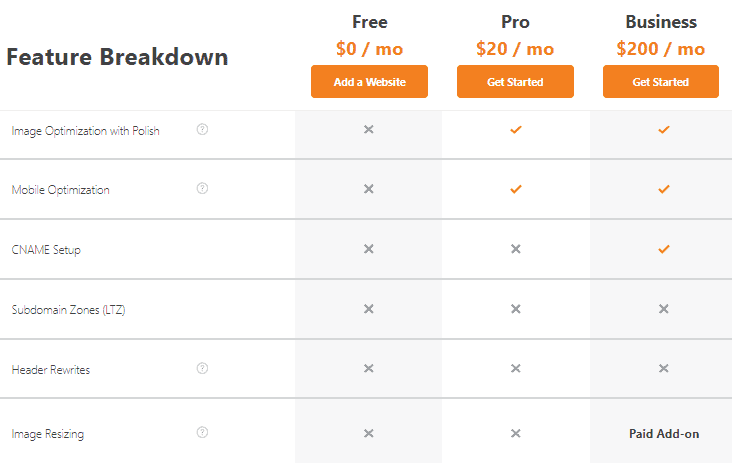
Task: Click Business plan X for Header Rewrites
Action: (664, 369)
